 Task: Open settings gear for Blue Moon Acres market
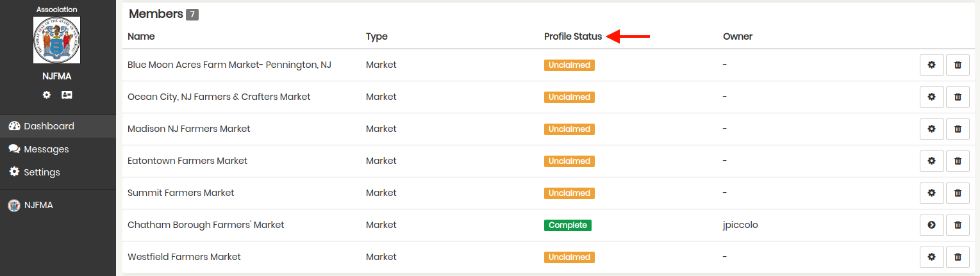point(931,65)
